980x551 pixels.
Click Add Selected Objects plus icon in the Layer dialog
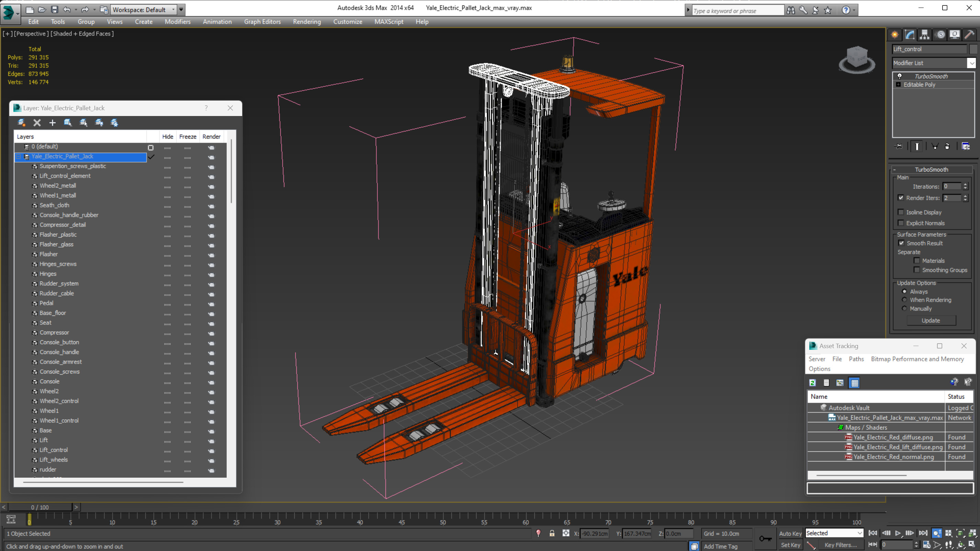[x=52, y=123]
